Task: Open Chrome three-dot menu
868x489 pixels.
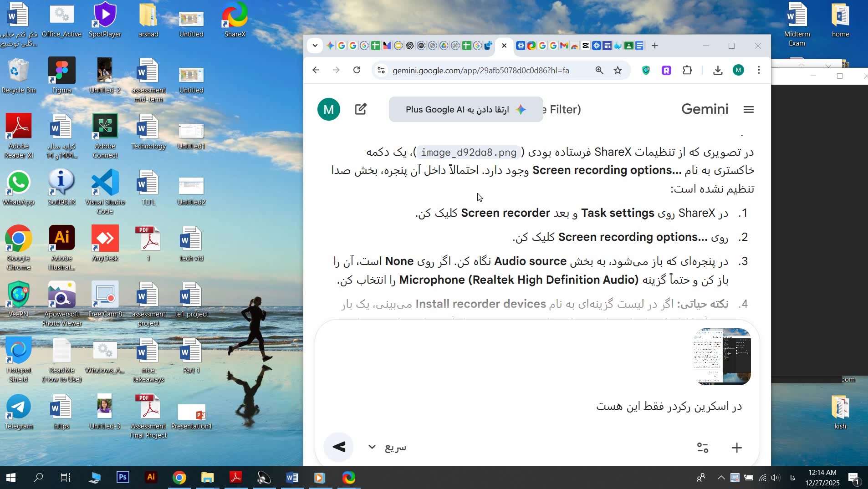Action: click(x=759, y=70)
